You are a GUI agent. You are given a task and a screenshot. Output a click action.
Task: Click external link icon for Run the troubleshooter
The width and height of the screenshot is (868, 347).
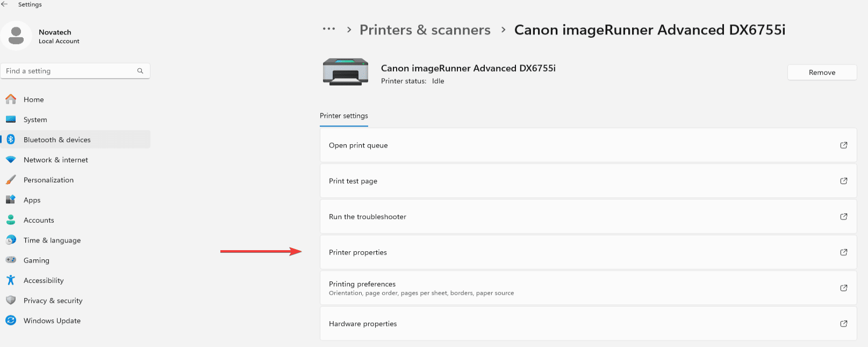point(844,217)
